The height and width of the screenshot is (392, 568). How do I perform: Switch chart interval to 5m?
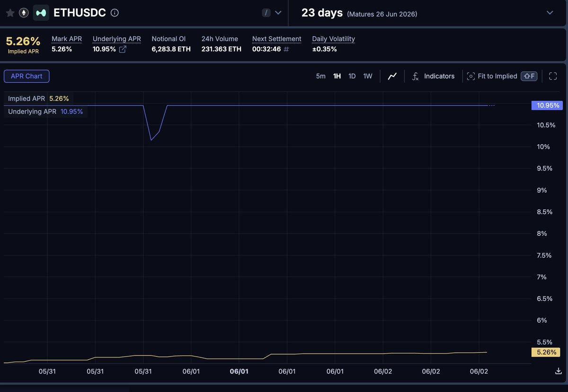321,76
